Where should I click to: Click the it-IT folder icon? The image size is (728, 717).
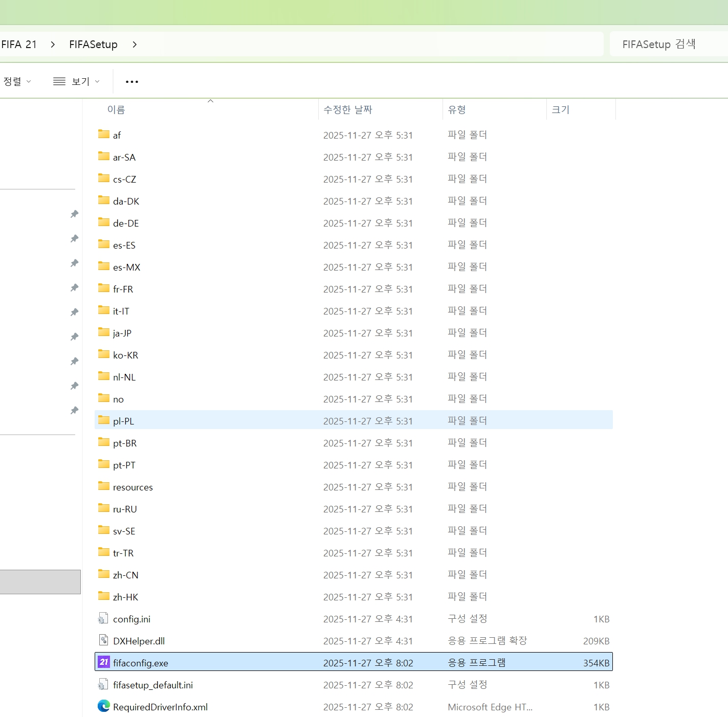coord(104,310)
